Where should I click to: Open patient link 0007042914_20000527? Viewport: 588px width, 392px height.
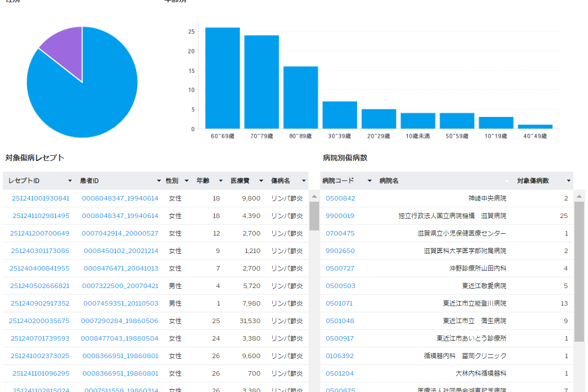[120, 233]
